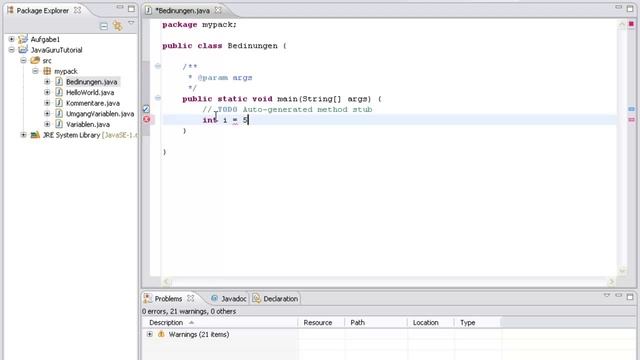Collapse the src folder node
Viewport: 640px width, 360px height.
coord(23,60)
